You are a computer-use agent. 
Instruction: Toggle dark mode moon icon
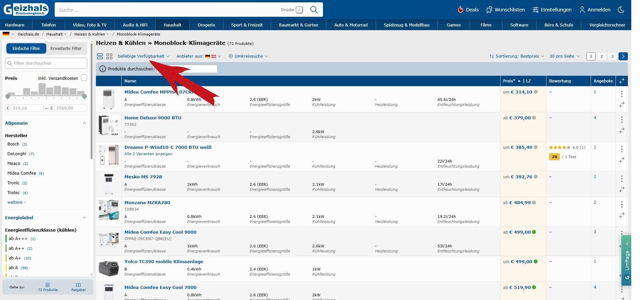(621, 10)
